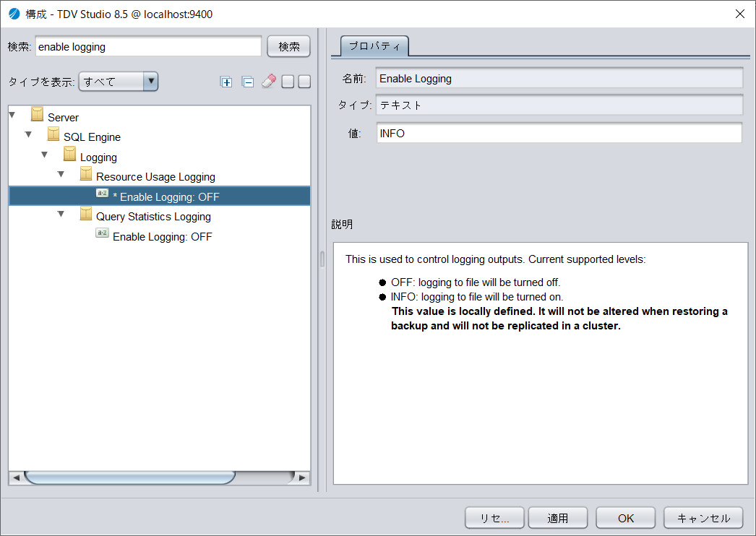This screenshot has height=536, width=756.
Task: Click the "説明" section heading
Action: tap(343, 224)
